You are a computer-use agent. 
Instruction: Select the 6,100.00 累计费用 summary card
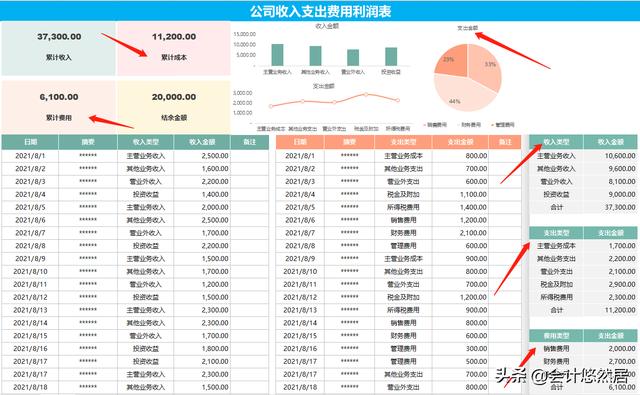(x=59, y=107)
